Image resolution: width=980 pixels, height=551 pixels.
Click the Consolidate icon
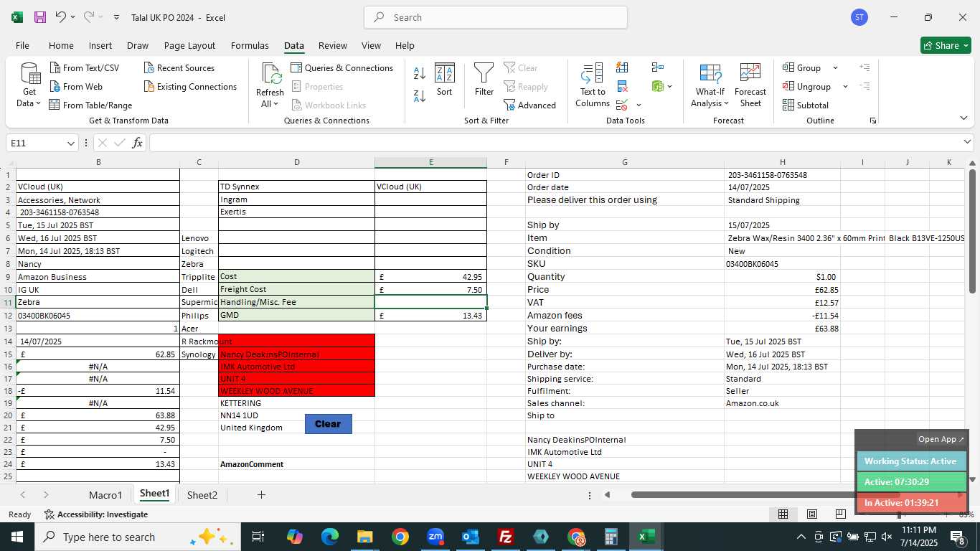658,67
